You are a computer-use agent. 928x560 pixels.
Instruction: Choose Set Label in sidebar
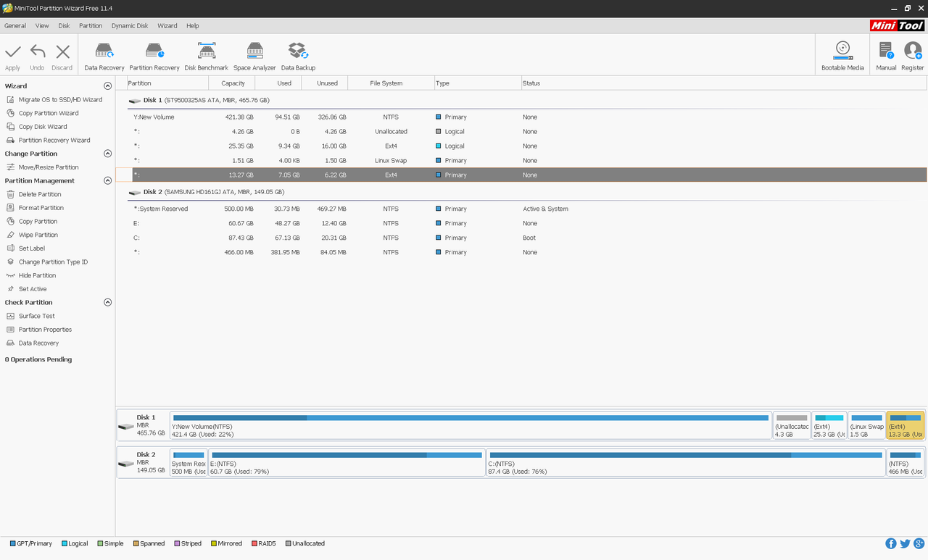[x=26, y=248]
